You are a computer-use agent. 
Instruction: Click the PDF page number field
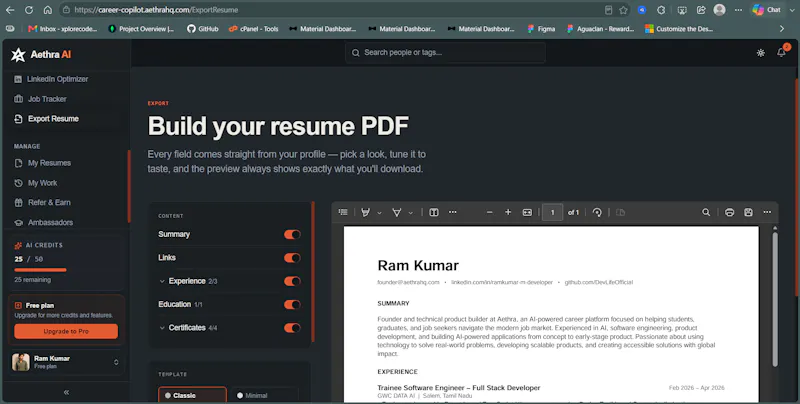[x=553, y=212]
